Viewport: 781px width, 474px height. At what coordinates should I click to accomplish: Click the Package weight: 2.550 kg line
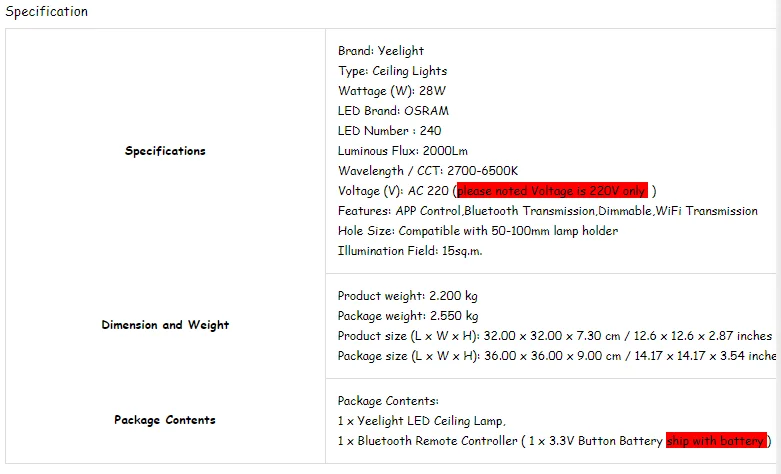[x=408, y=316]
